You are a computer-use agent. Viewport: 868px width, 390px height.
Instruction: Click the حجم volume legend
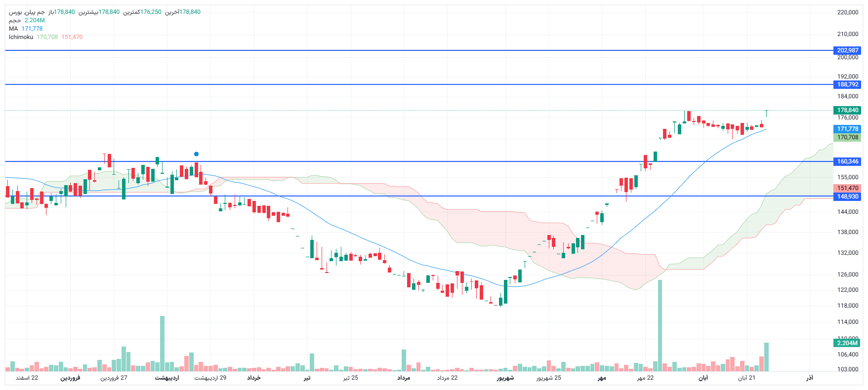[x=15, y=20]
